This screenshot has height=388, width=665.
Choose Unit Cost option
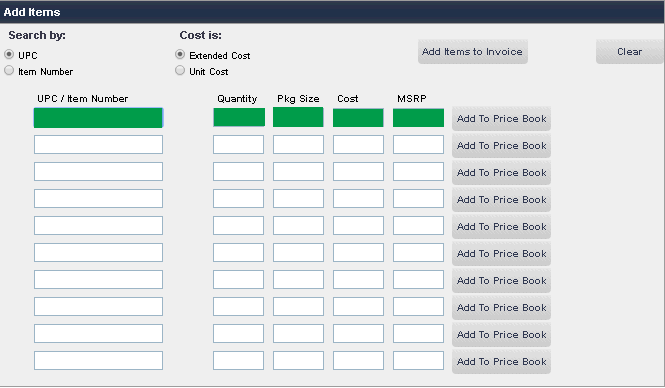[180, 70]
